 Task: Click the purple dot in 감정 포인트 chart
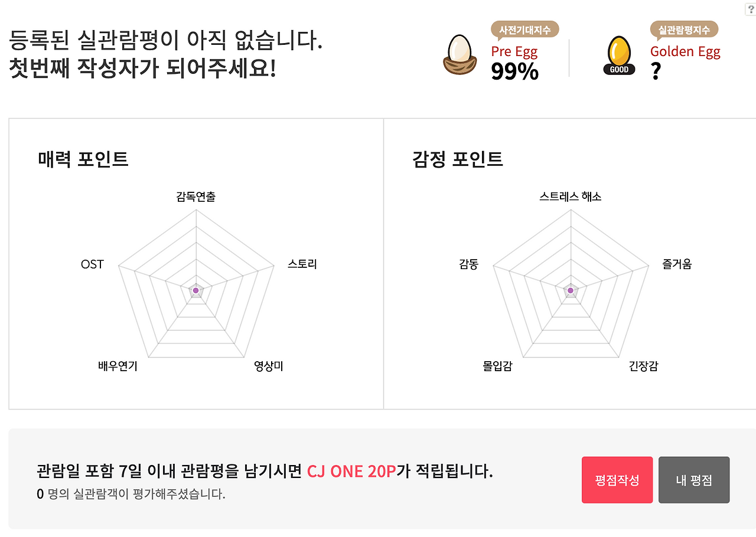pyautogui.click(x=571, y=290)
